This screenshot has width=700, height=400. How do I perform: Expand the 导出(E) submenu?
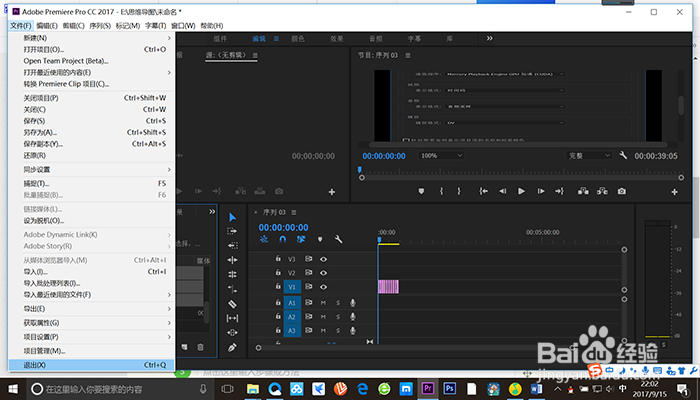(92, 309)
